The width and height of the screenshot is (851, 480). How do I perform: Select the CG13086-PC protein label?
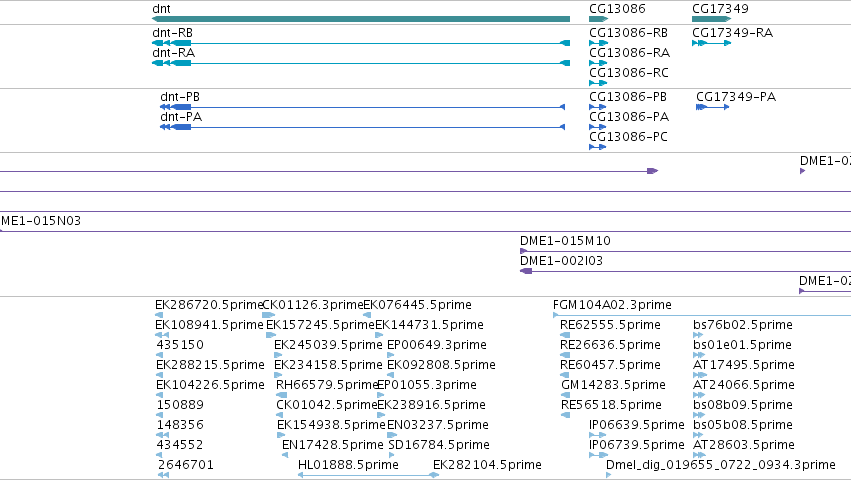(x=628, y=137)
